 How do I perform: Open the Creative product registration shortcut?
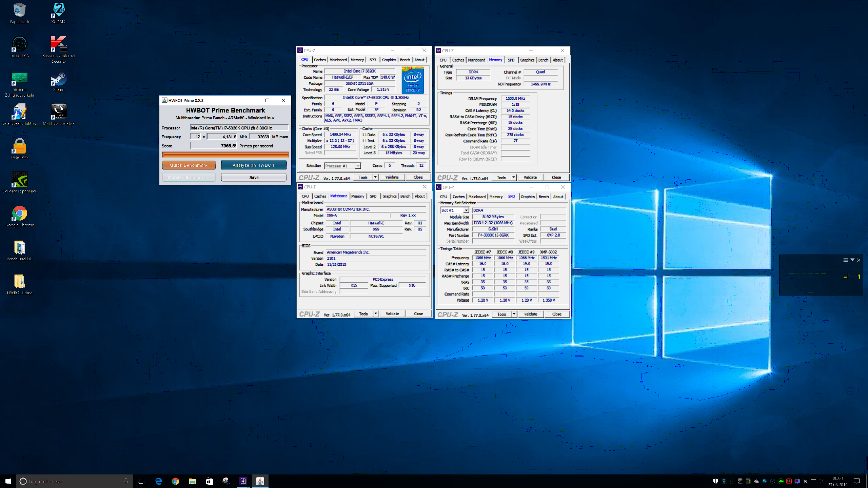tap(20, 115)
